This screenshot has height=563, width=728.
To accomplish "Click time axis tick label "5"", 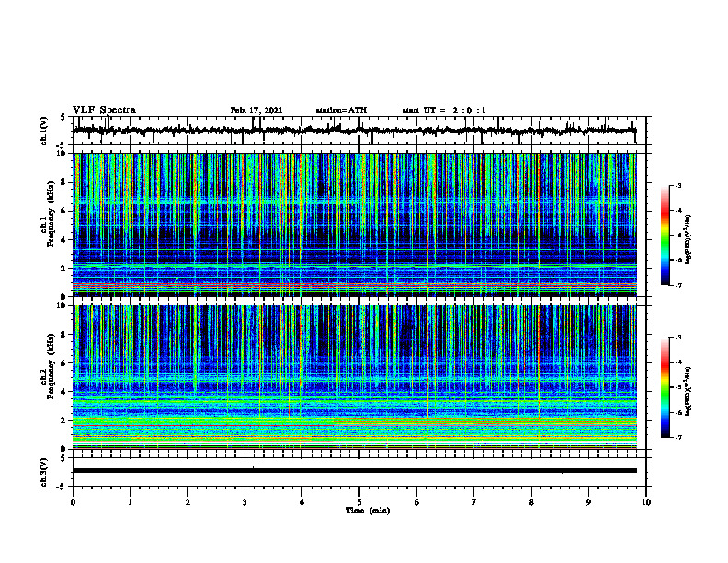I will 359,502.
